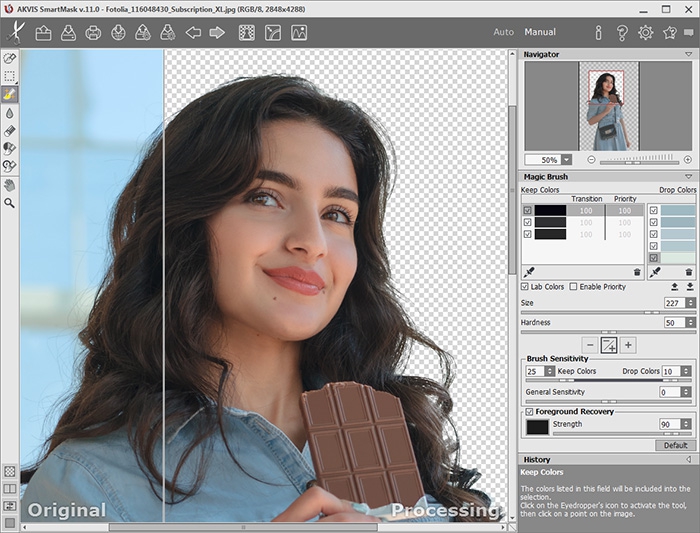700x533 pixels.
Task: Open the 50% zoom dropdown
Action: point(567,159)
